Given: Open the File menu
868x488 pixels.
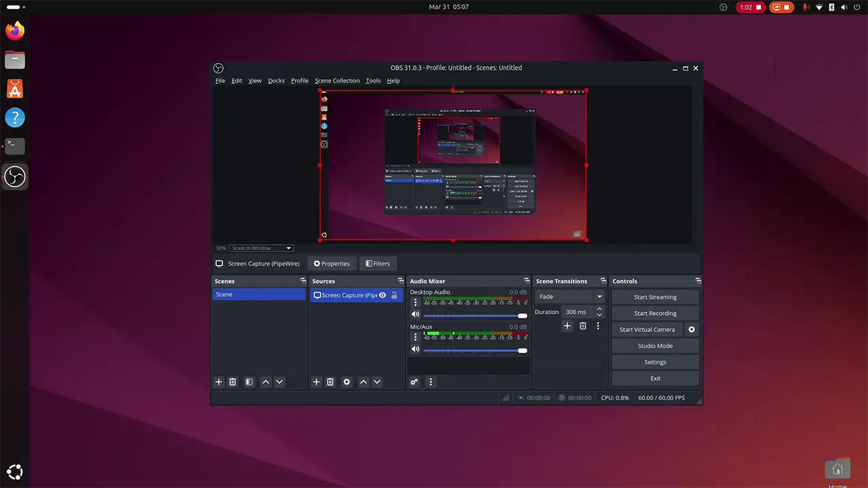Looking at the screenshot, I should click(x=220, y=81).
